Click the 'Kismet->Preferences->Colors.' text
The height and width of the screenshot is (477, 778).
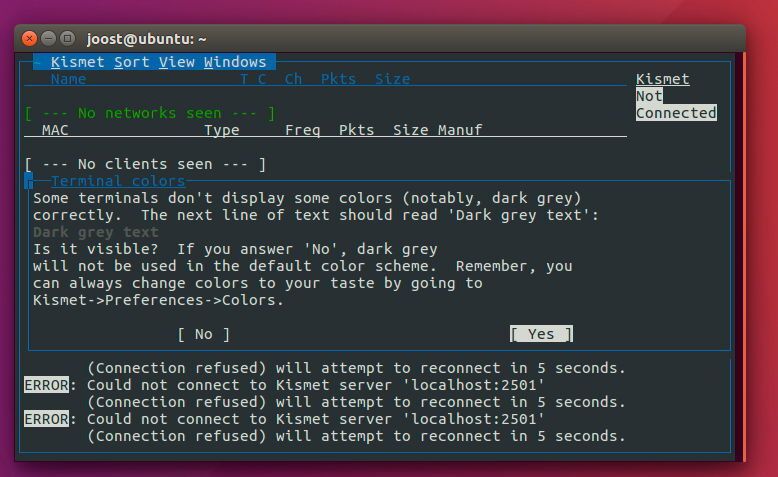click(x=158, y=300)
